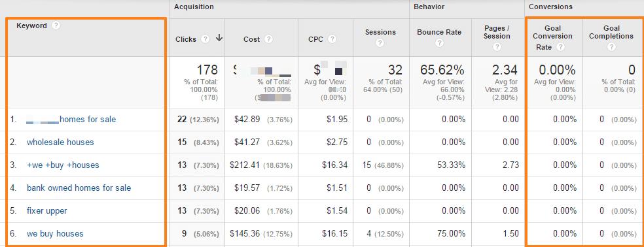Viewport: 644px width, 247px height.
Task: Sort by Pages / Session column header
Action: tap(497, 32)
